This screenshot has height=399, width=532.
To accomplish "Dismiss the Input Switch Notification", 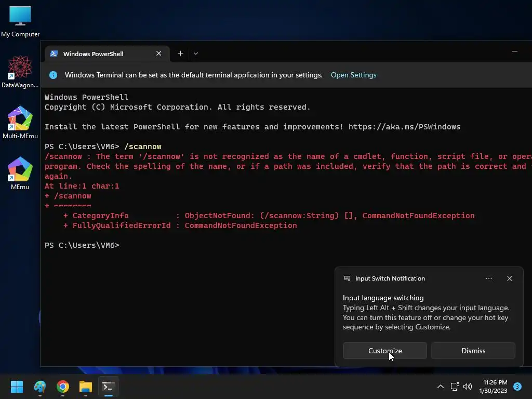I will point(473,351).
